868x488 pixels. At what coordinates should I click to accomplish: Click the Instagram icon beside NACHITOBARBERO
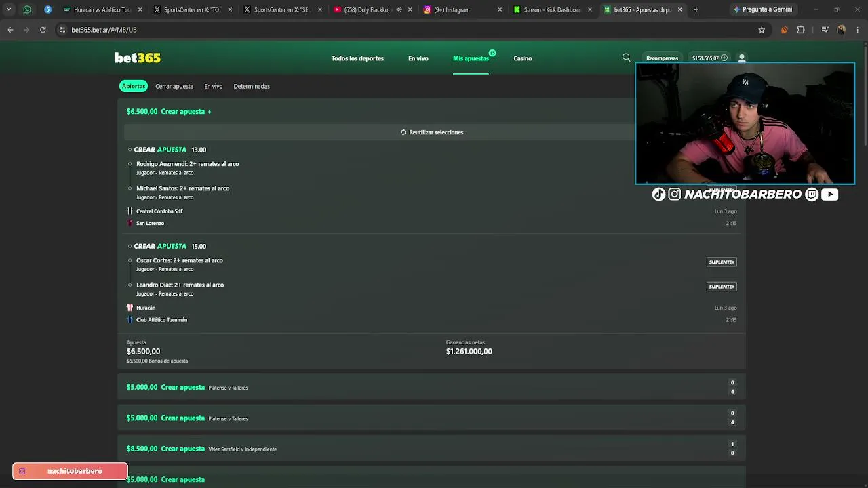[675, 195]
